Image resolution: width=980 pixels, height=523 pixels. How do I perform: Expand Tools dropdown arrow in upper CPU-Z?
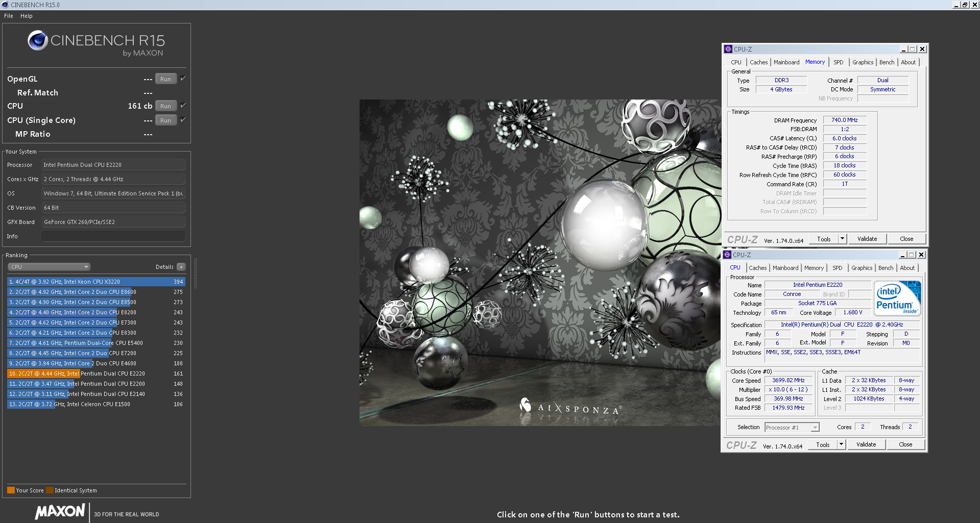(843, 239)
